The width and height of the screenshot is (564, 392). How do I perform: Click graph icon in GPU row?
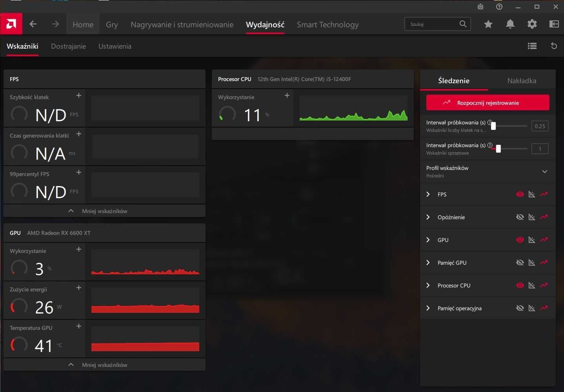(x=532, y=240)
